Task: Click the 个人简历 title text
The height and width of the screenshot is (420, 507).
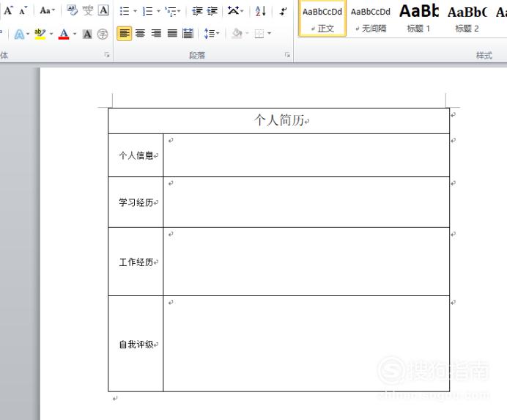Action: coord(279,120)
